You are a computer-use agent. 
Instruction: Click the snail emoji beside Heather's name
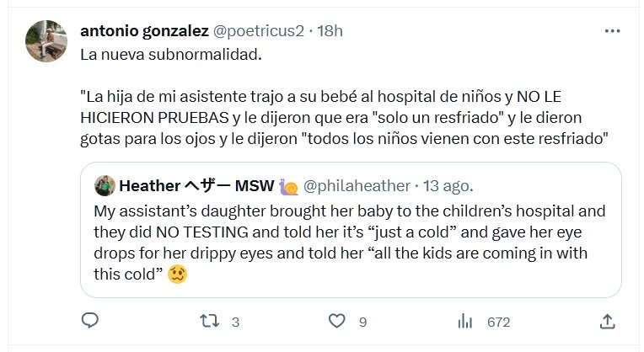tap(288, 185)
